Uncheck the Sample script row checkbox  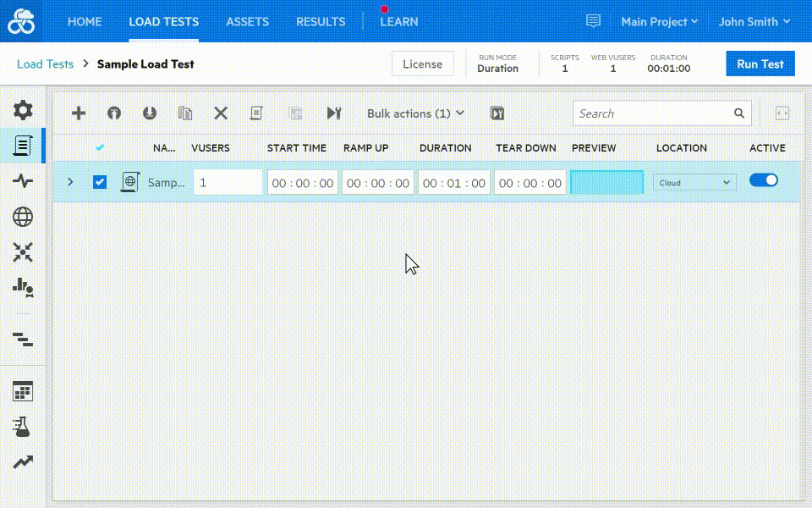click(100, 181)
